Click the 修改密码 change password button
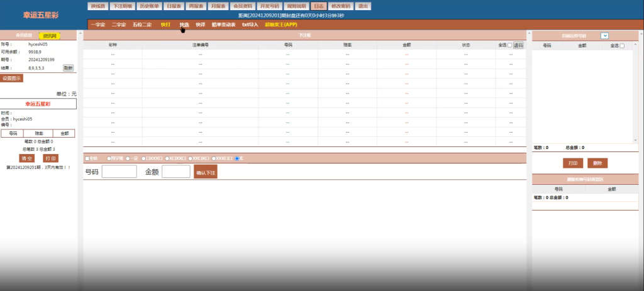Screen dimensions: 644x291 tap(340, 6)
